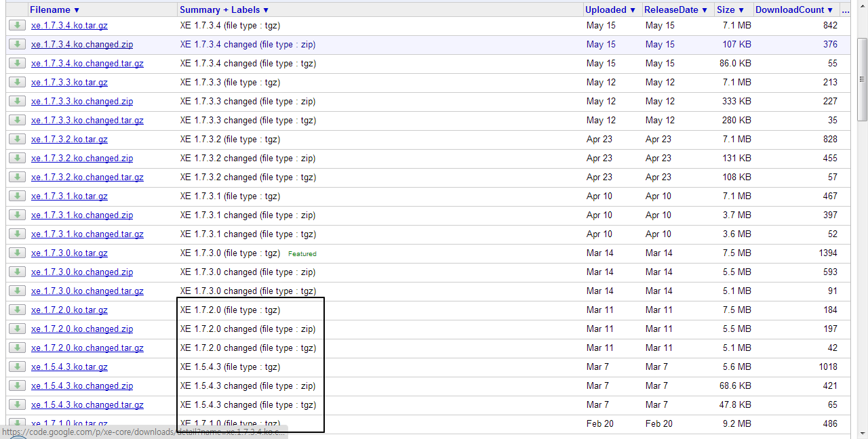Click download arrow beside xe.1.7.3.4.ko.changed.zip

pos(17,44)
